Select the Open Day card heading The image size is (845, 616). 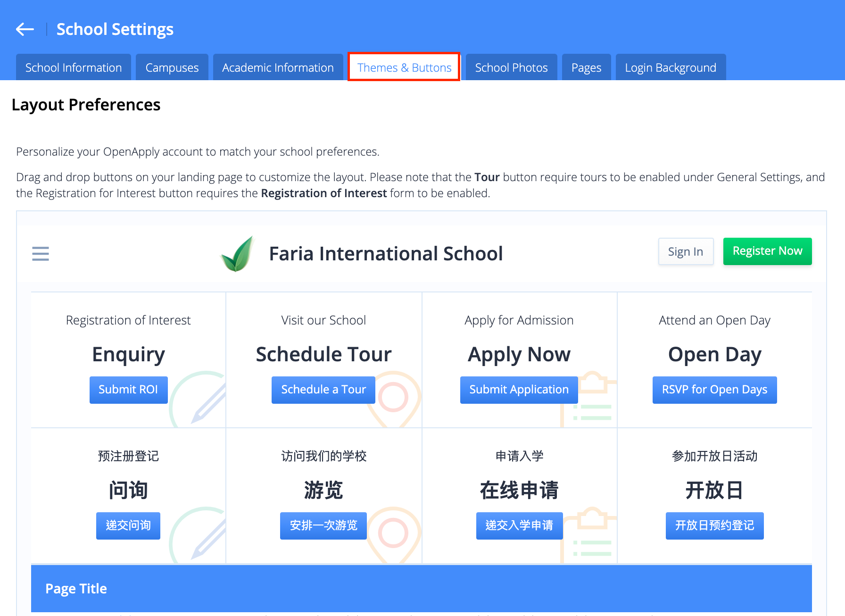715,354
